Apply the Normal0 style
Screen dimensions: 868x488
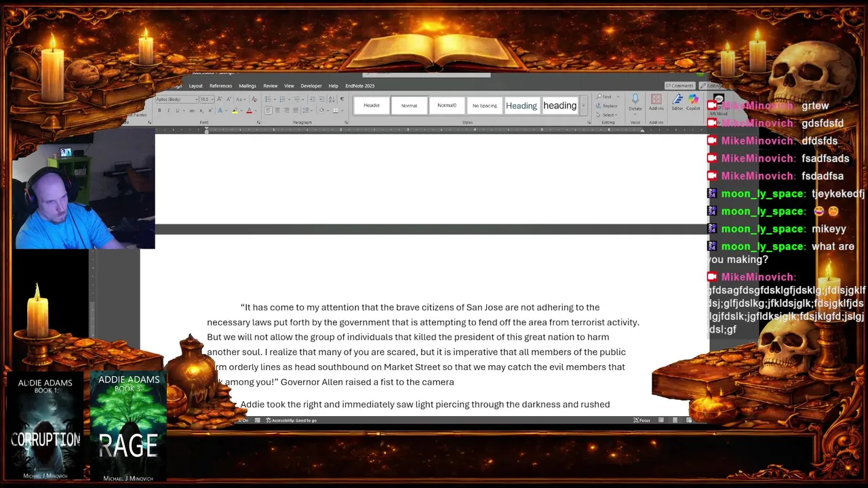click(447, 106)
